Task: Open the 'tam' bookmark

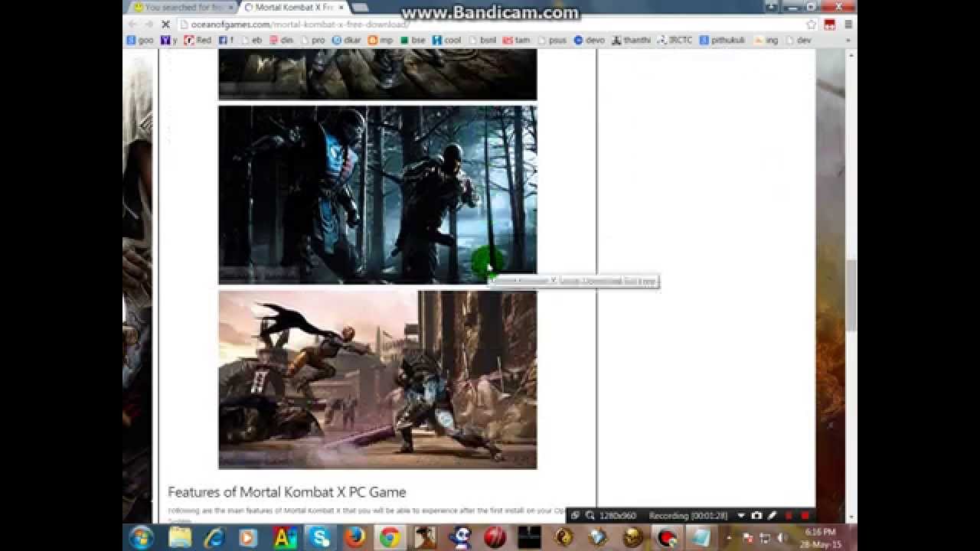Action: (x=517, y=40)
